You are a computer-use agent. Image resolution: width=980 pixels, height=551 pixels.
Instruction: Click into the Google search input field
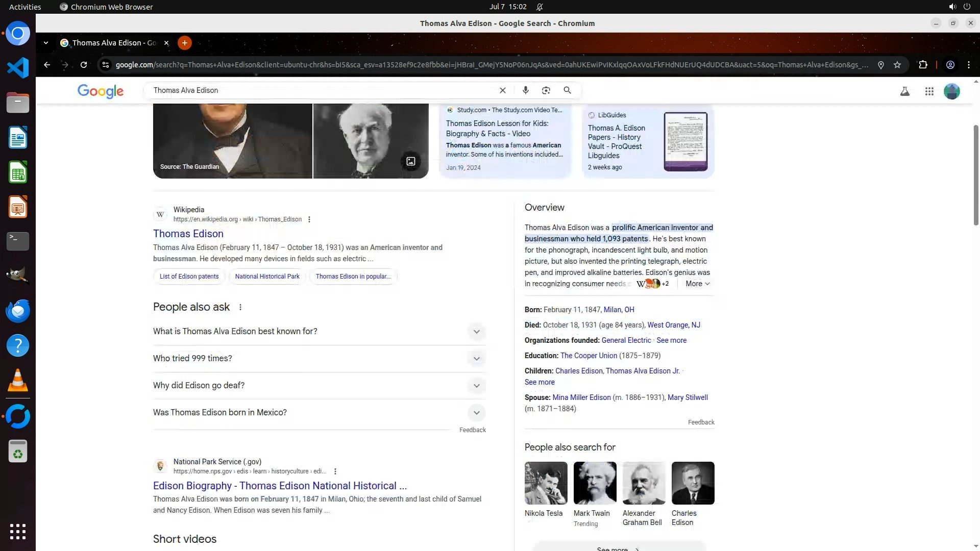click(322, 90)
